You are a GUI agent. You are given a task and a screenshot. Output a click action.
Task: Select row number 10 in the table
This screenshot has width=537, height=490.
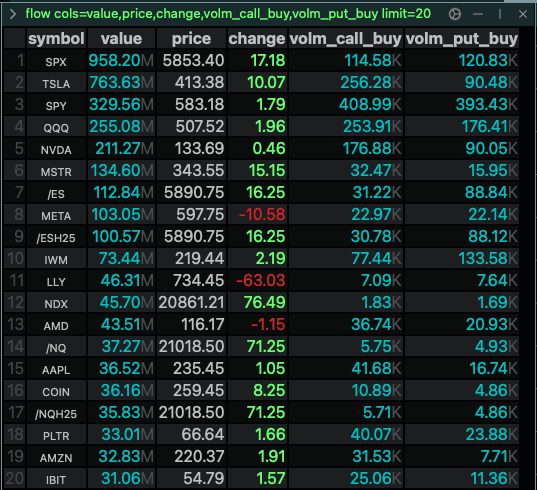pos(15,259)
